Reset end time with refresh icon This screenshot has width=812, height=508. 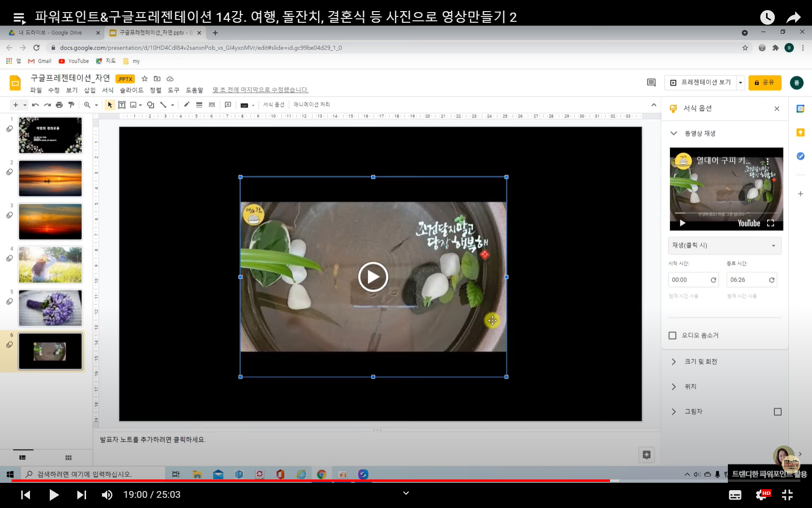772,280
